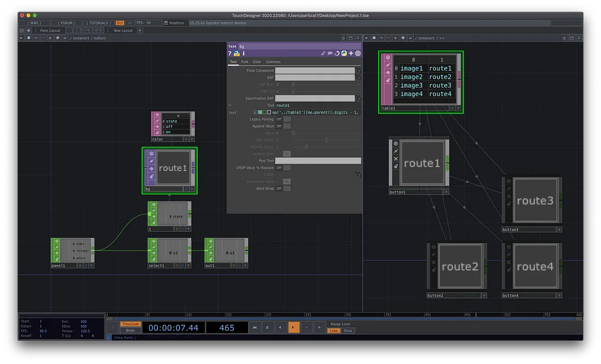Viewport: 601px width, 364px height.
Task: Click the Post Text input field
Action: [x=317, y=160]
